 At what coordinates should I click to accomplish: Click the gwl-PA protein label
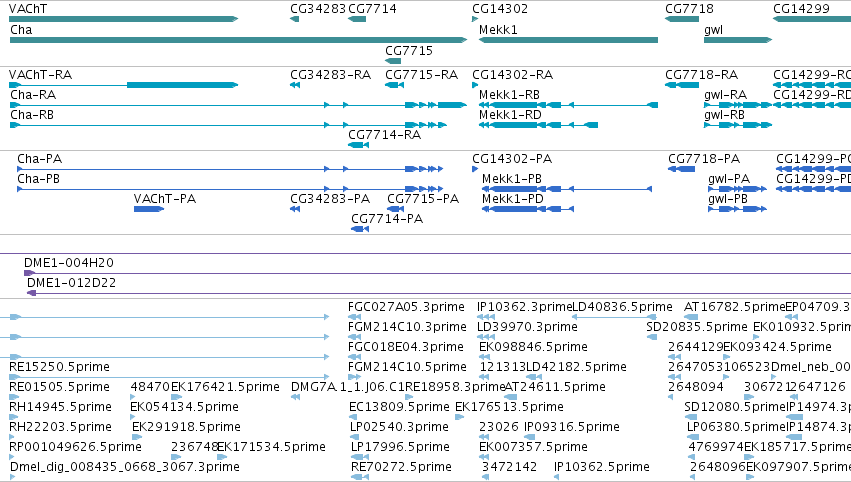coord(729,179)
